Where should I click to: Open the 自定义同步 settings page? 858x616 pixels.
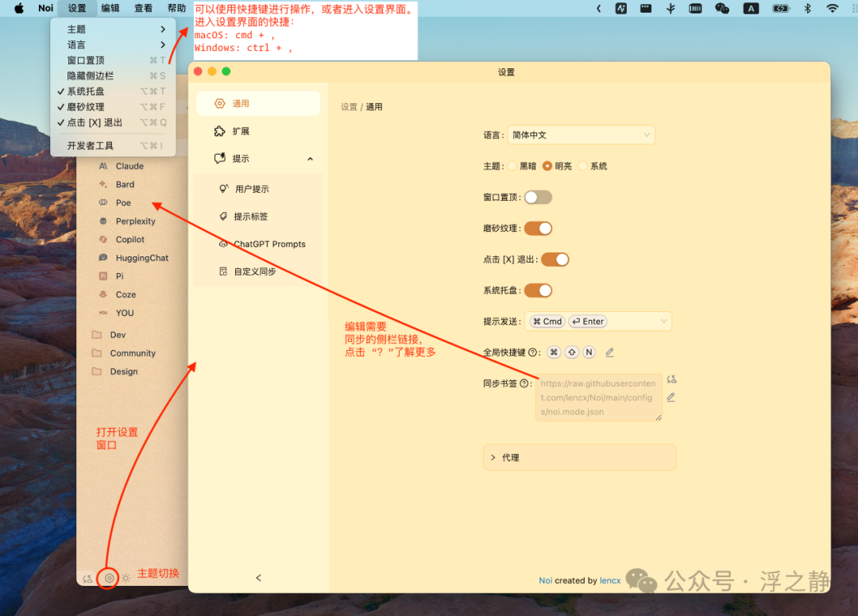coord(258,271)
